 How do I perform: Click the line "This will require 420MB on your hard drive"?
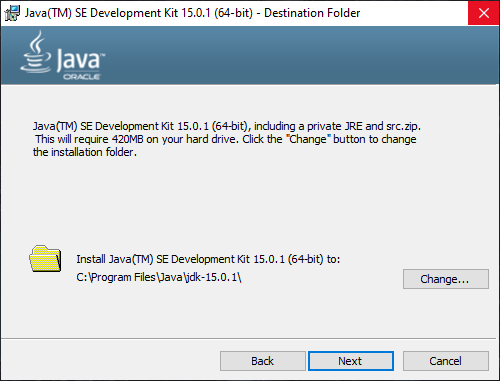[x=137, y=139]
